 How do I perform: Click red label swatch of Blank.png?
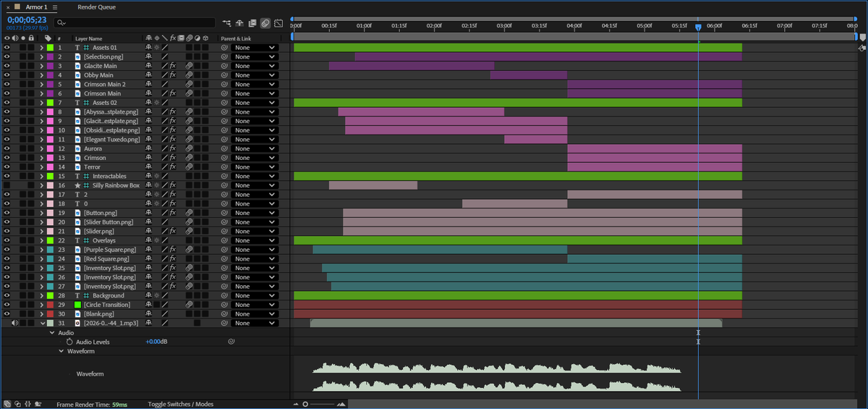coord(51,314)
